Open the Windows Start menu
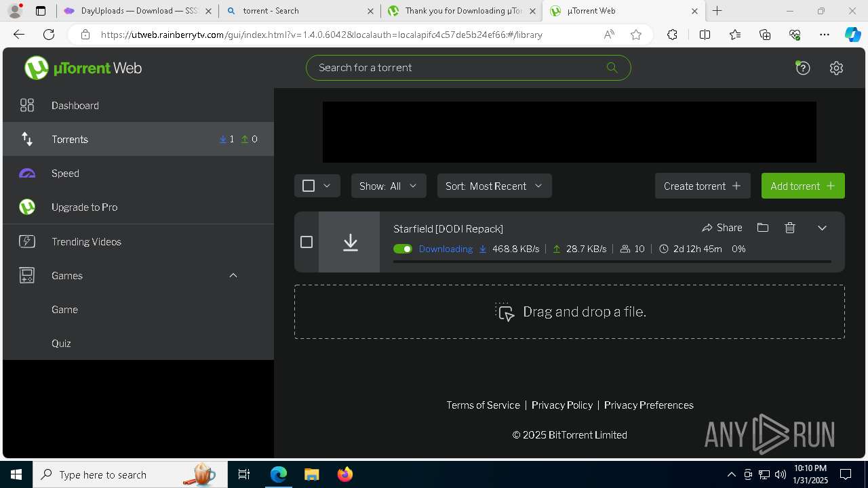Viewport: 868px width, 488px height. click(16, 474)
